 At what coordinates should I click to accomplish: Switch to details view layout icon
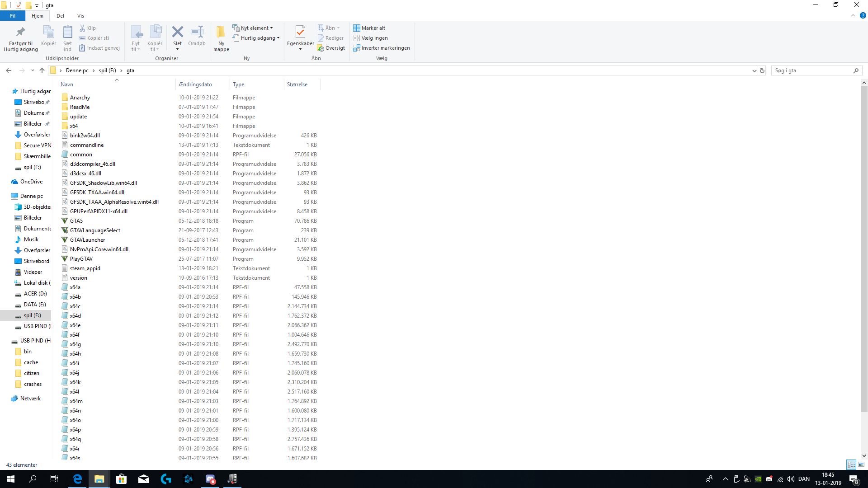[851, 465]
